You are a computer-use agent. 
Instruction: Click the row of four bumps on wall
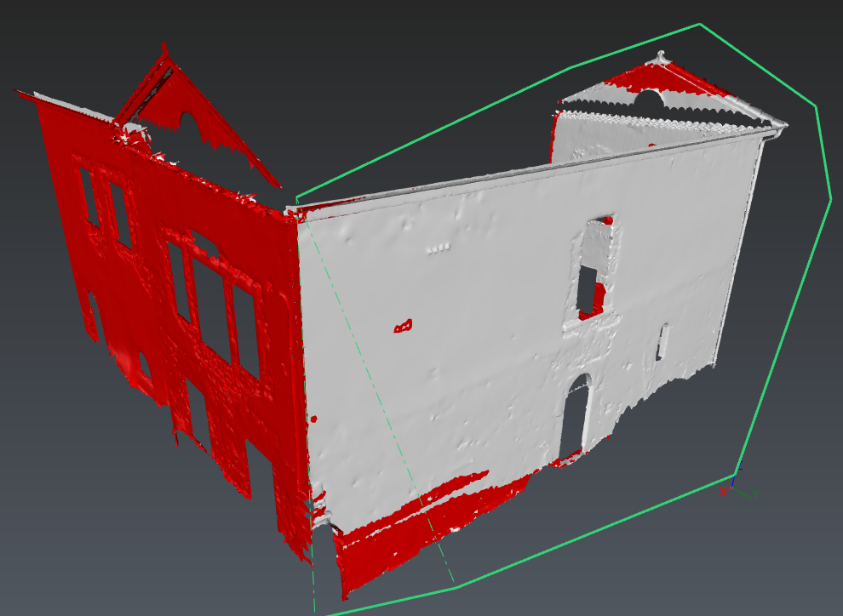[438, 248]
